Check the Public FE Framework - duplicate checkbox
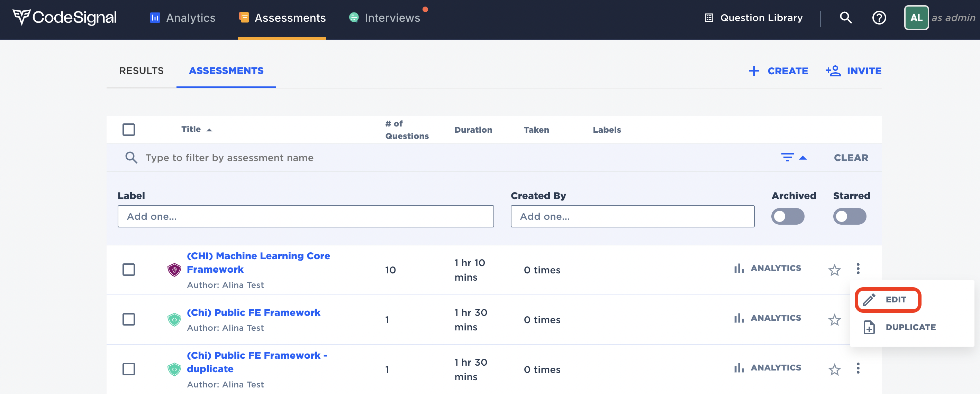This screenshot has height=394, width=980. [x=129, y=369]
